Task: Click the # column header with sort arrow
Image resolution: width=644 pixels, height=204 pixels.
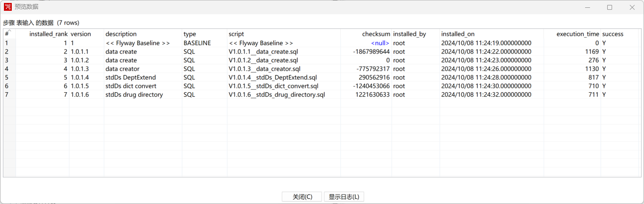Action: [8, 34]
